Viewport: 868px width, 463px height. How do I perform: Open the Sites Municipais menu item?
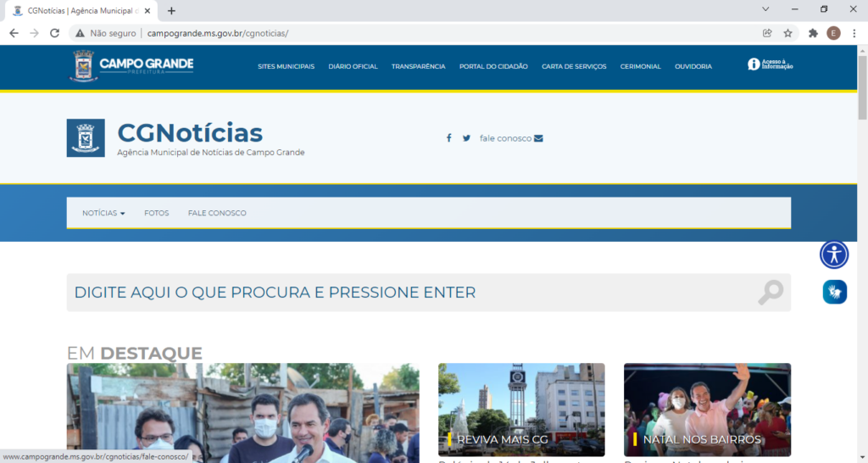tap(287, 66)
